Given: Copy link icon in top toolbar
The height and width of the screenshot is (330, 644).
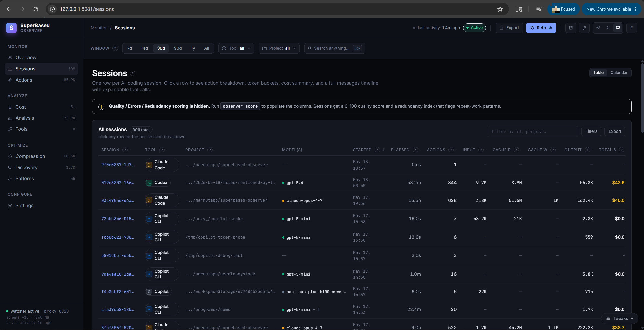Looking at the screenshot, I should 584,28.
